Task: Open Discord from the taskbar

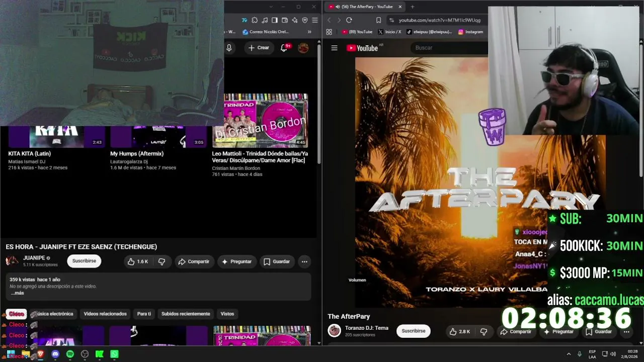Action: pos(55,354)
